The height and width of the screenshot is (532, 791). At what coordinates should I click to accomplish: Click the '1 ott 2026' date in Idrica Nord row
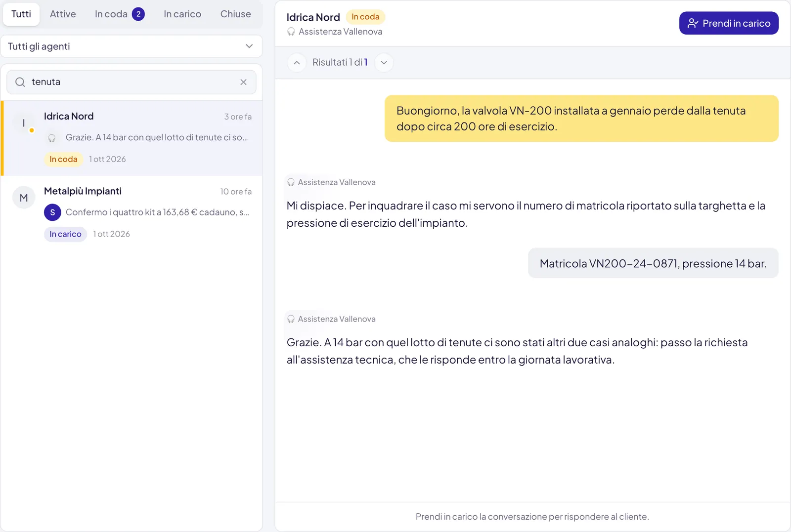[x=107, y=159]
